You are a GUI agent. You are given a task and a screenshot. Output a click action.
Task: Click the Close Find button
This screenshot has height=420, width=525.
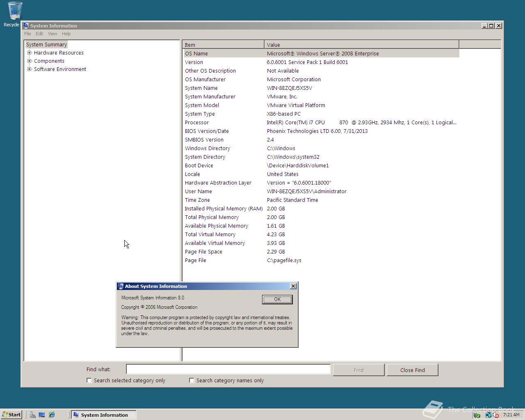tap(413, 370)
